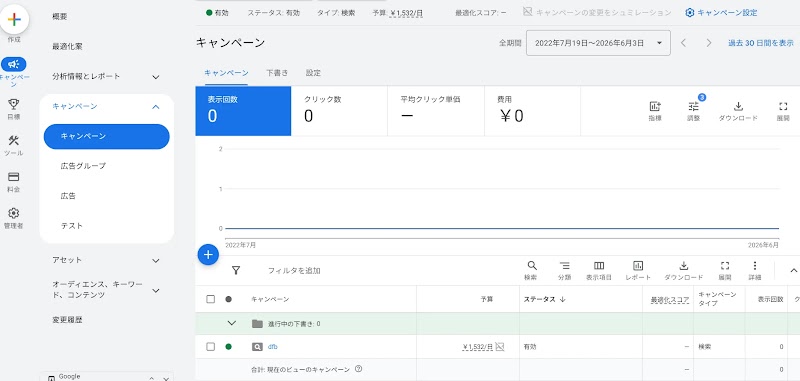
Task: Open the 詳細 three-dot menu
Action: [755, 266]
